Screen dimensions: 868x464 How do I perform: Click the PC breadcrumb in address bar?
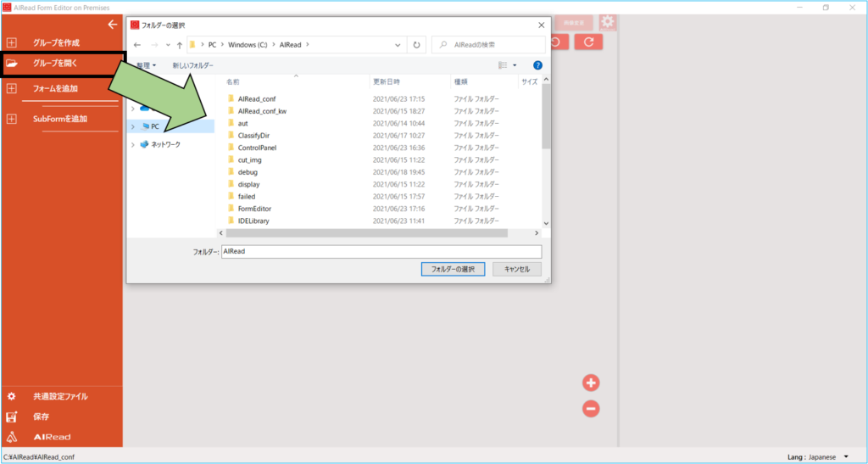[x=212, y=45]
